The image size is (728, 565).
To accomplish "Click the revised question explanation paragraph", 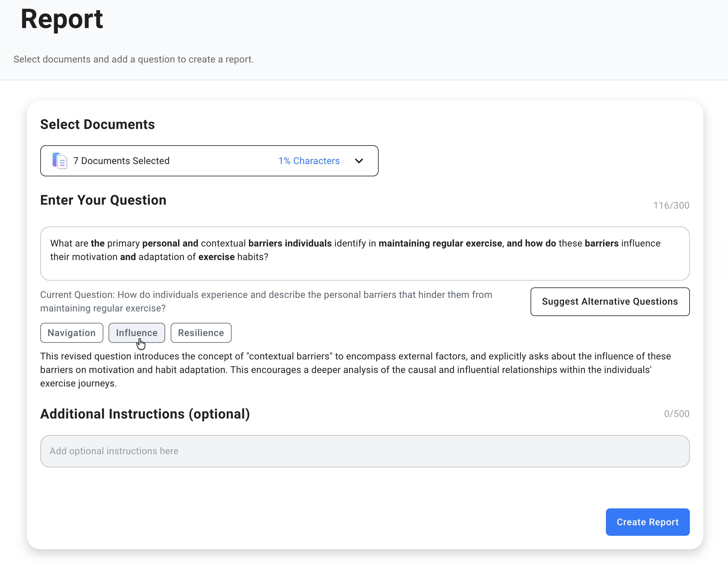I will (x=355, y=370).
